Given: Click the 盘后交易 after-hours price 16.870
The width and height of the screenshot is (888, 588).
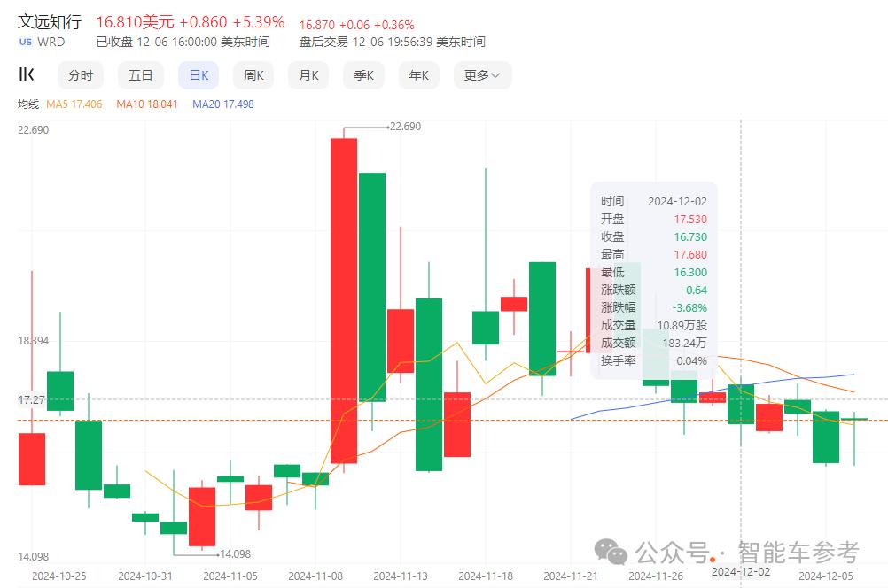Looking at the screenshot, I should click(319, 25).
